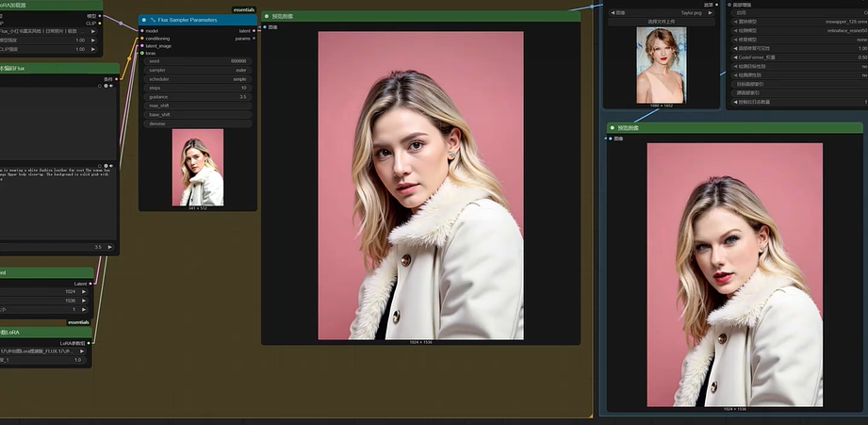Click the image input socket of right preview node
The image size is (868, 425).
coord(611,139)
